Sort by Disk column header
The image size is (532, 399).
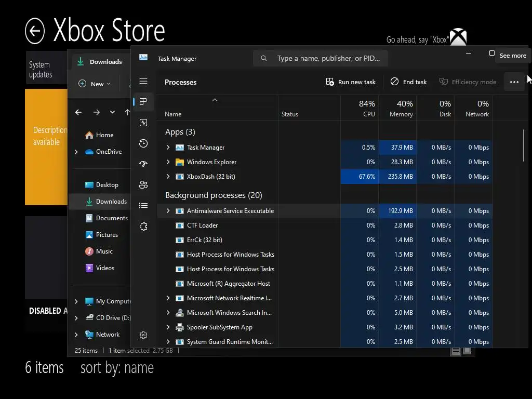[x=436, y=109]
